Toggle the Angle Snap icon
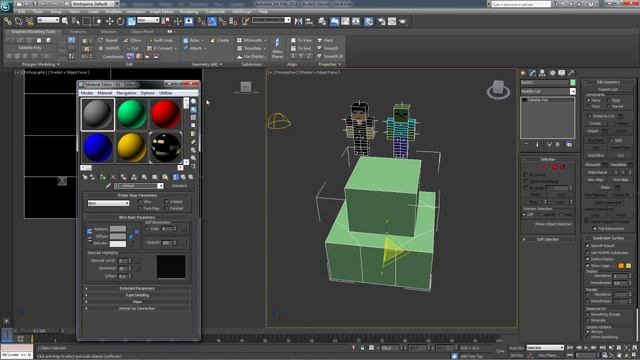The width and height of the screenshot is (640, 360). (x=212, y=21)
